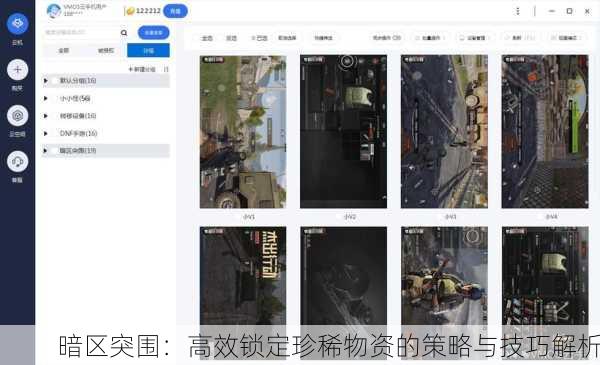The height and width of the screenshot is (365, 600).
Task: Click the plus new group link
Action: [142, 69]
